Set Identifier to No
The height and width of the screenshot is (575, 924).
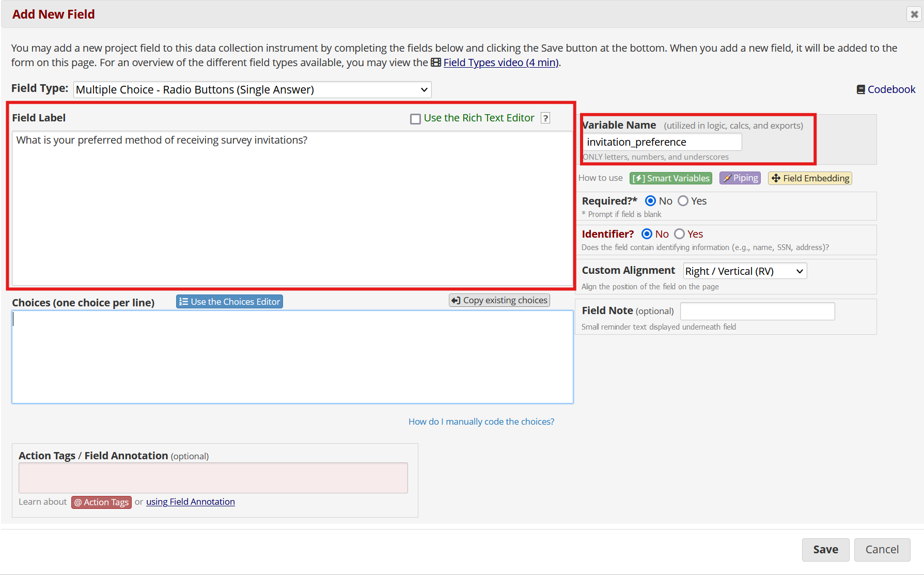[x=647, y=234]
